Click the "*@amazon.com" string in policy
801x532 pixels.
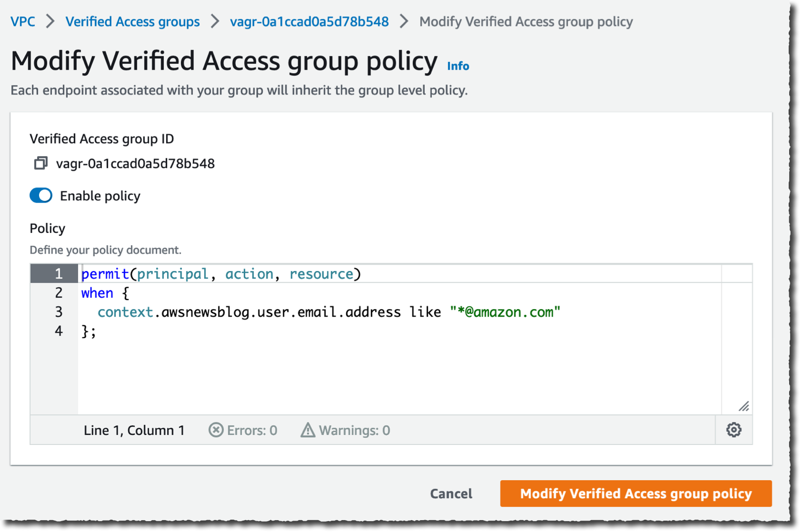505,312
